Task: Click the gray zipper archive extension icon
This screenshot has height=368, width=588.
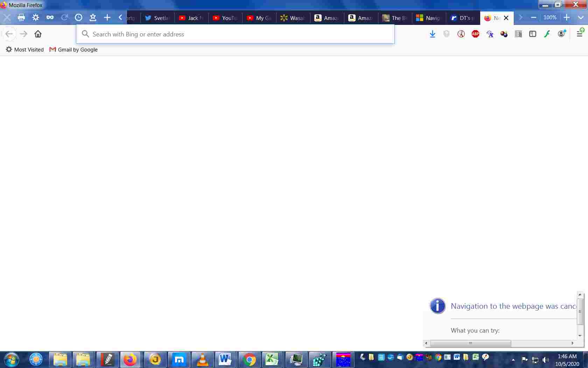Action: point(518,34)
